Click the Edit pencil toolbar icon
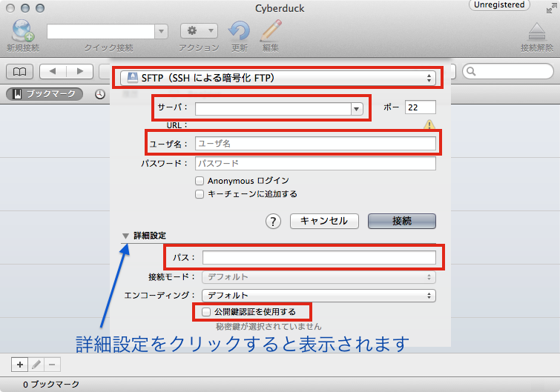This screenshot has height=392, width=560. (271, 30)
